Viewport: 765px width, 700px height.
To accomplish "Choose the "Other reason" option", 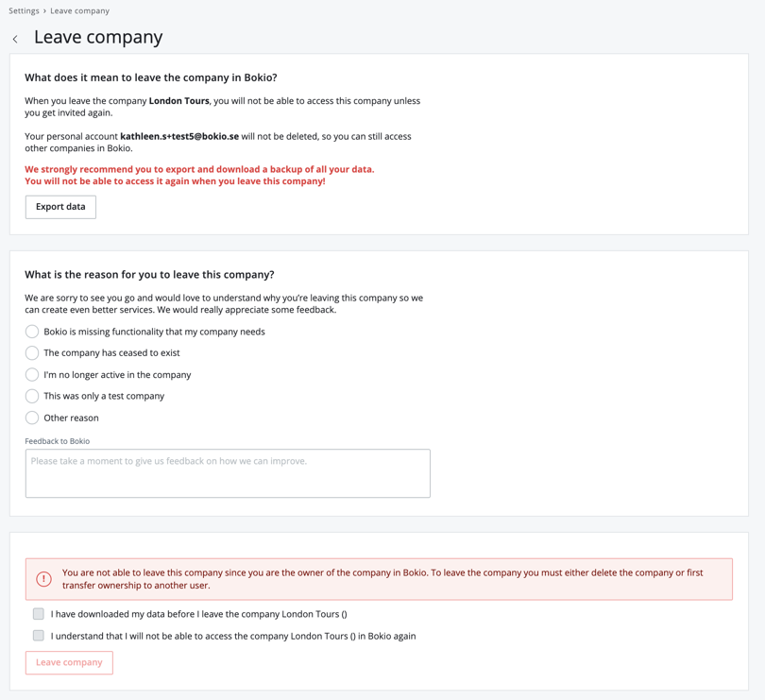I will 32,418.
